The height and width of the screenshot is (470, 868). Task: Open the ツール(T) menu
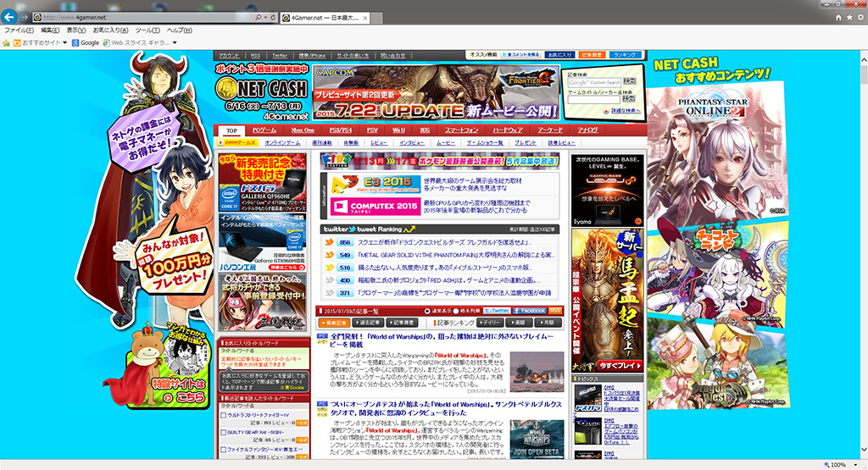[147, 30]
